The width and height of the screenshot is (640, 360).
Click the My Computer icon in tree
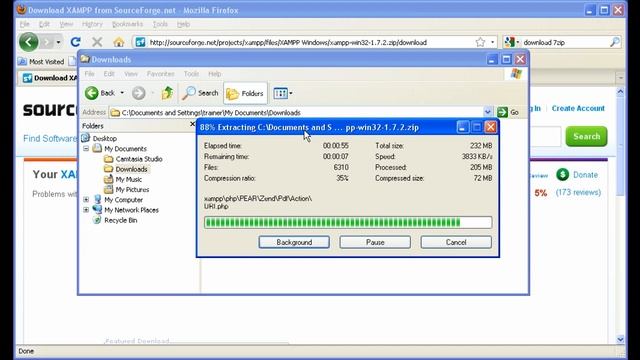97,199
